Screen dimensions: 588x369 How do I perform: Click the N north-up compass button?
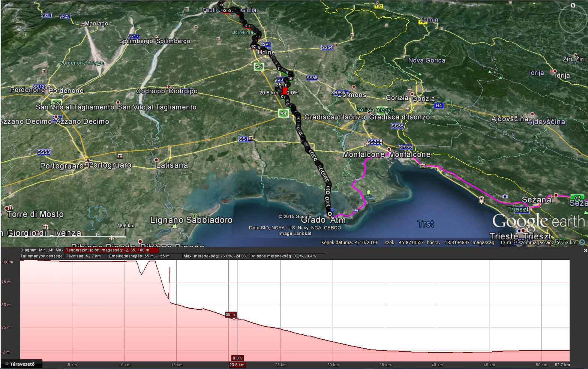(573, 6)
